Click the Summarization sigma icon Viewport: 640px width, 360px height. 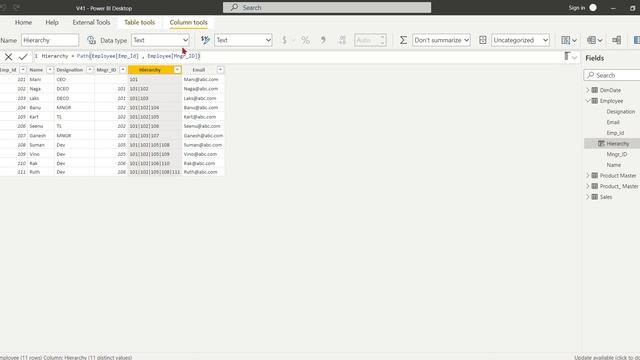[x=403, y=40]
